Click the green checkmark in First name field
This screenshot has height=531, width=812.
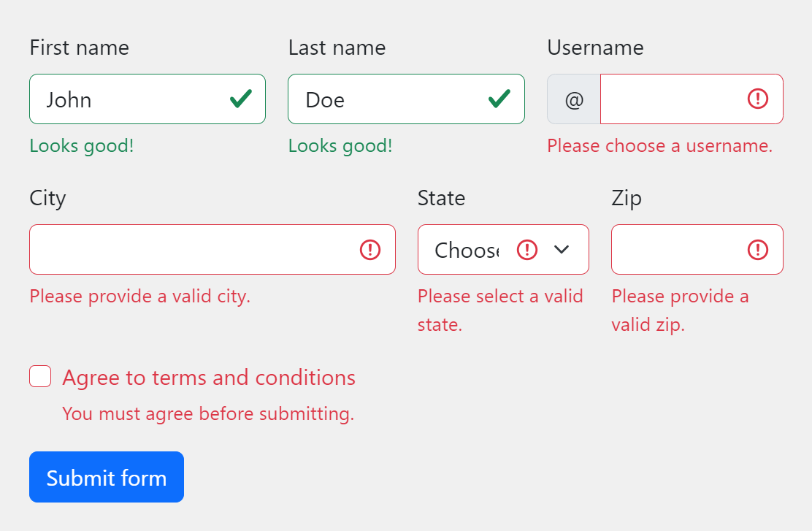coord(241,99)
